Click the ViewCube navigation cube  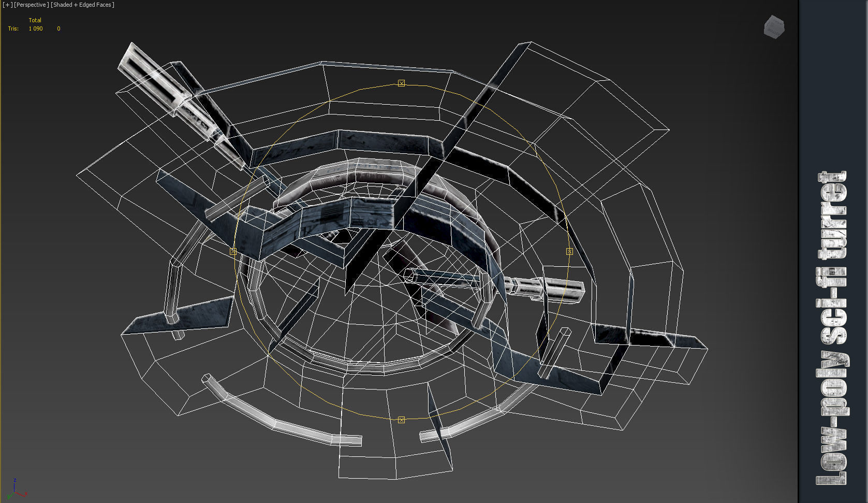coord(774,26)
